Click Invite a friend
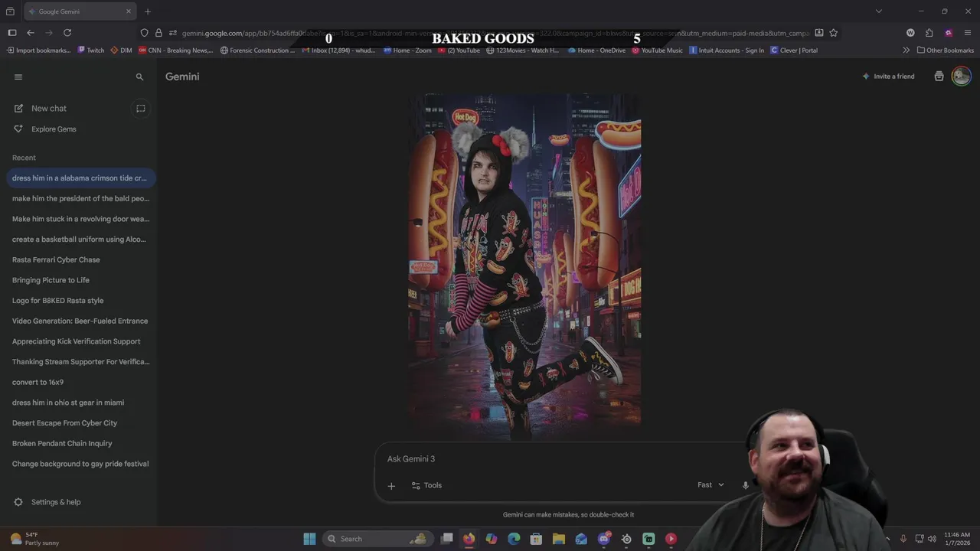The width and height of the screenshot is (980, 551). [888, 77]
